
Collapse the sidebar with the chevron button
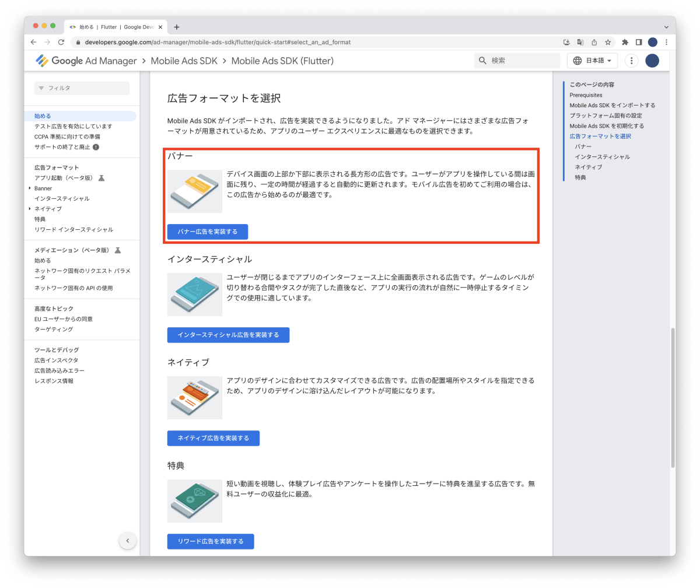(x=128, y=541)
